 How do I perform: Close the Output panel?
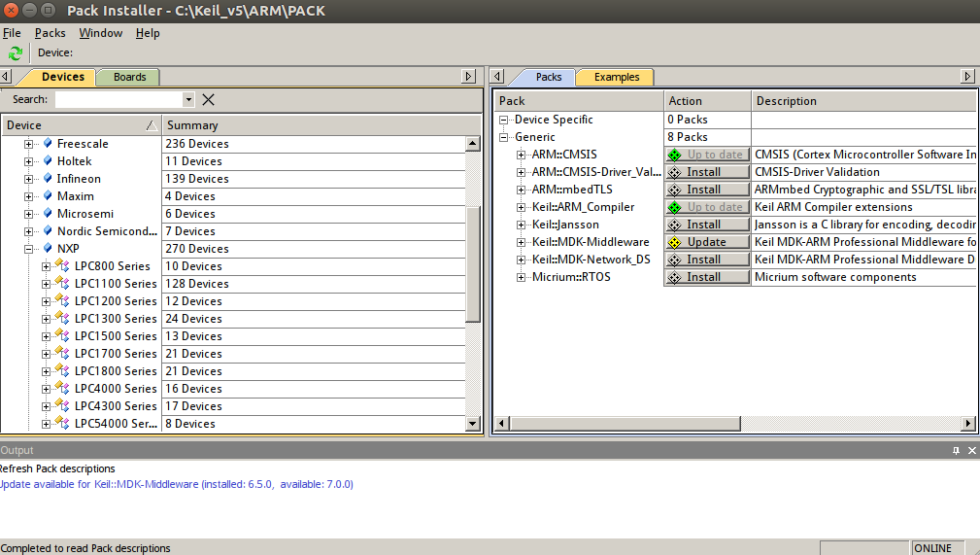(x=972, y=450)
